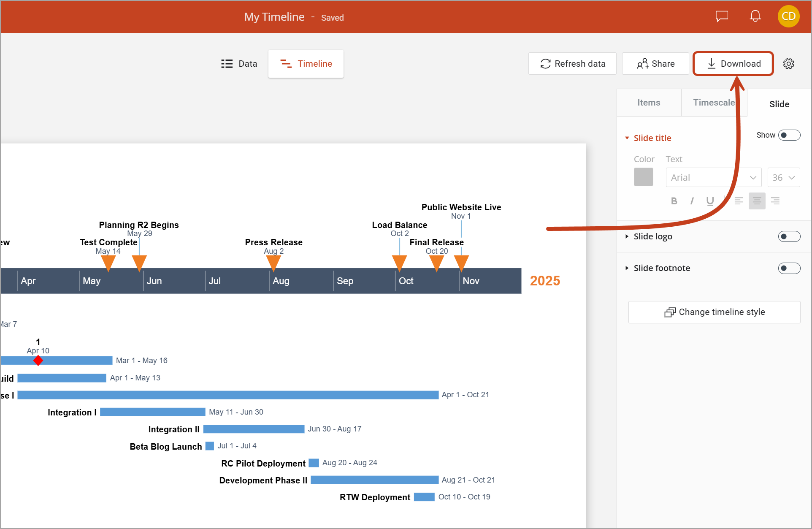Enable the Slide logo toggle
This screenshot has height=529, width=812.
[789, 236]
